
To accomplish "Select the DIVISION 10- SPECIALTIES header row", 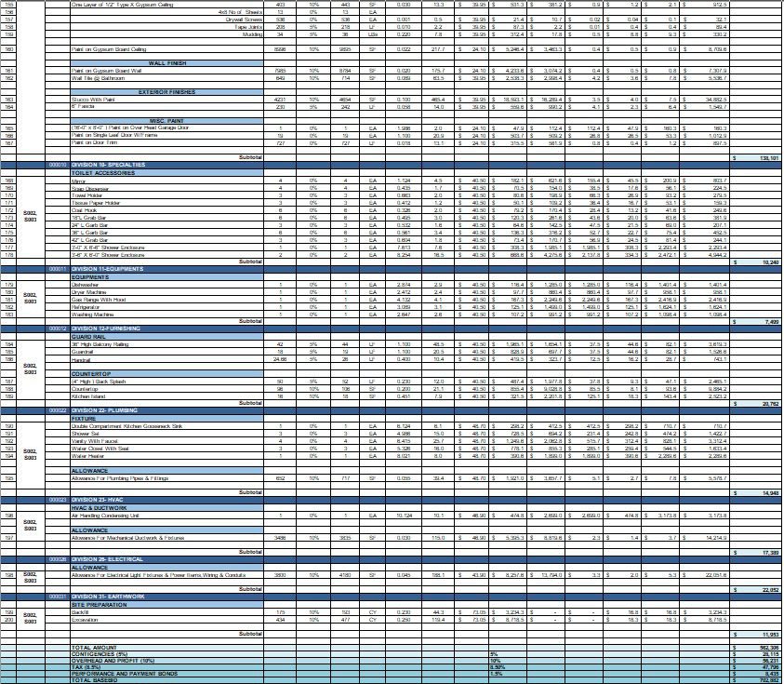I will click(x=110, y=163).
